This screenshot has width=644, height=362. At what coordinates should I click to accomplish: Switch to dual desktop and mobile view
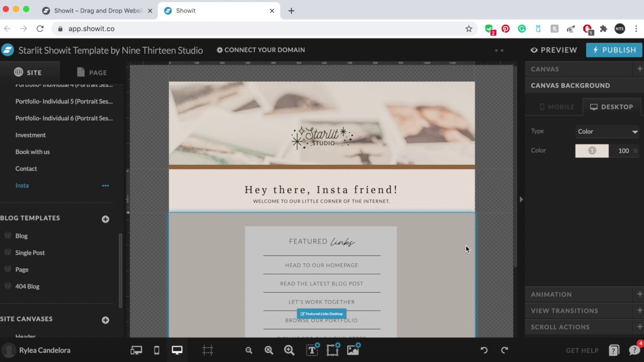click(x=136, y=350)
